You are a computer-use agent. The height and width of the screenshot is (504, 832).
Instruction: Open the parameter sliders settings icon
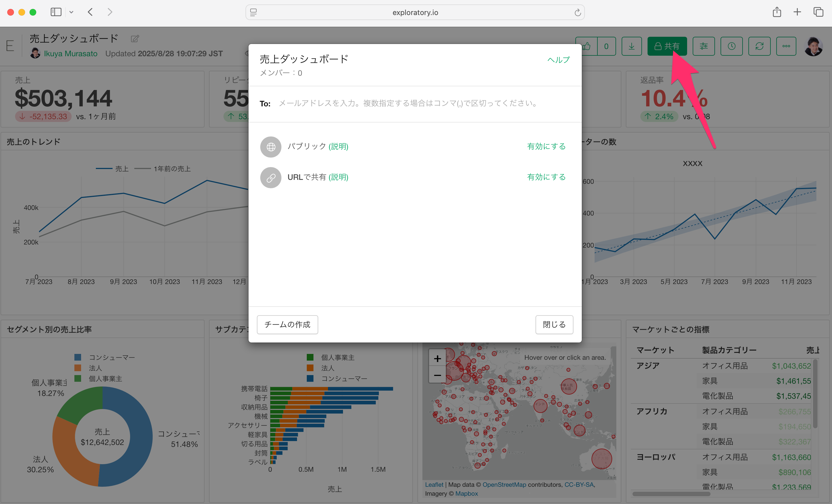(703, 46)
